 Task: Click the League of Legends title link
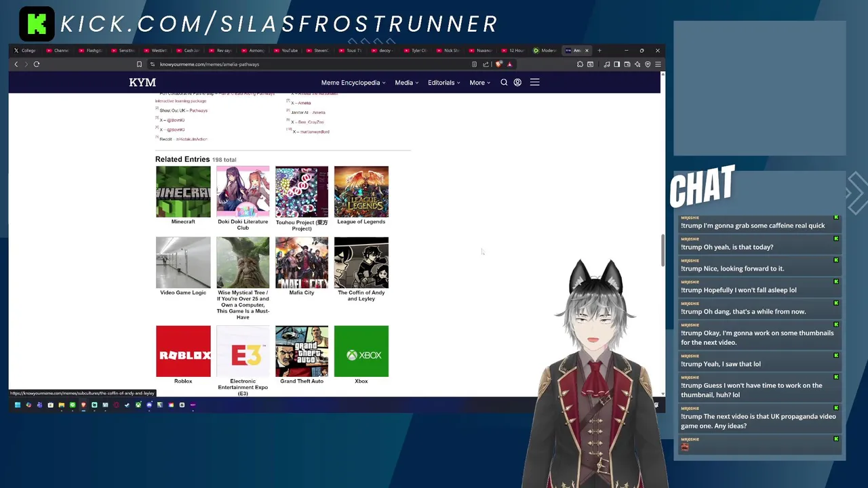tap(361, 222)
